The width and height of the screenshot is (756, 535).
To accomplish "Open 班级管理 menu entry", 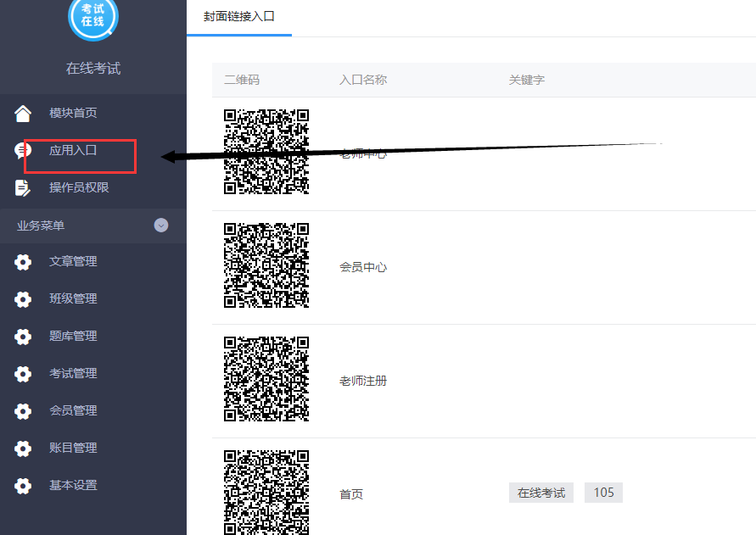I will point(73,298).
